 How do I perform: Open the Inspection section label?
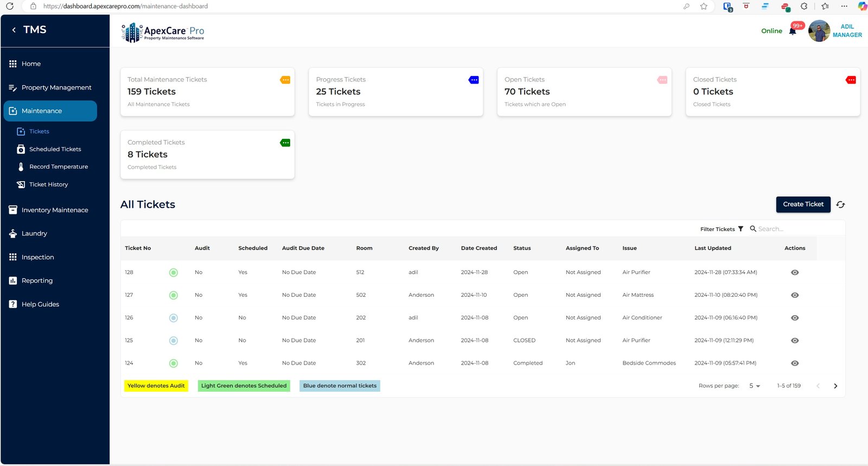point(37,257)
